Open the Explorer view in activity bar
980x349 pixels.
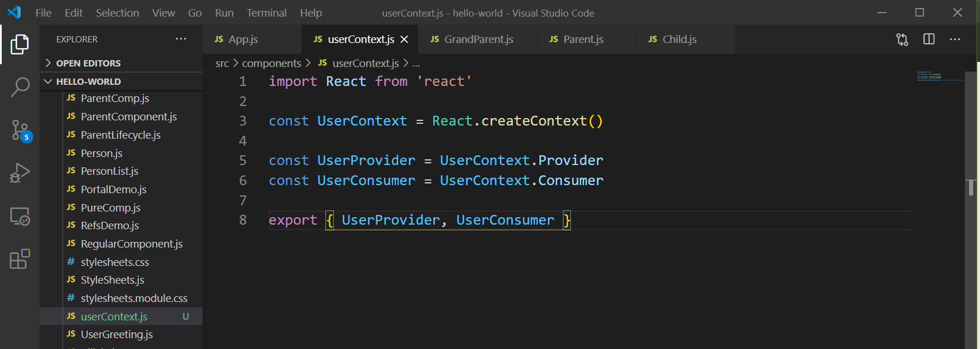tap(20, 44)
